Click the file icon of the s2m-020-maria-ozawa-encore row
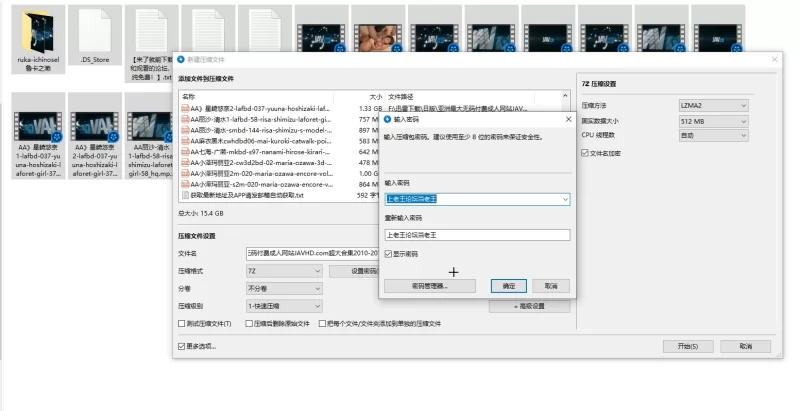Viewport: 800px width, 411px height. point(185,184)
